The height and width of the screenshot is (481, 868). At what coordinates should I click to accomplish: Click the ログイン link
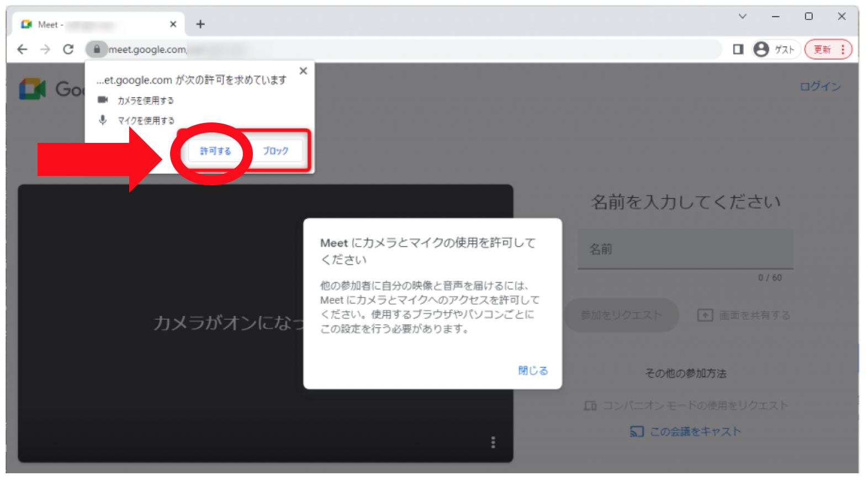pos(821,87)
